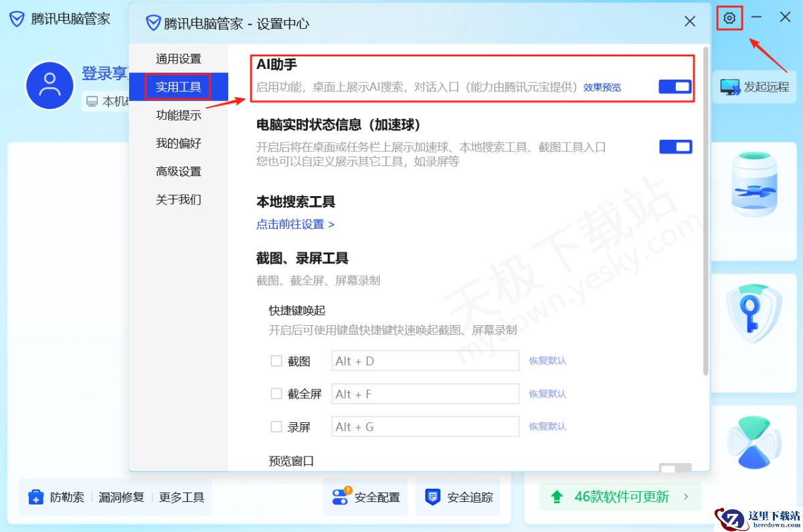Open settings via the gear icon
This screenshot has width=803, height=532.
click(x=729, y=18)
